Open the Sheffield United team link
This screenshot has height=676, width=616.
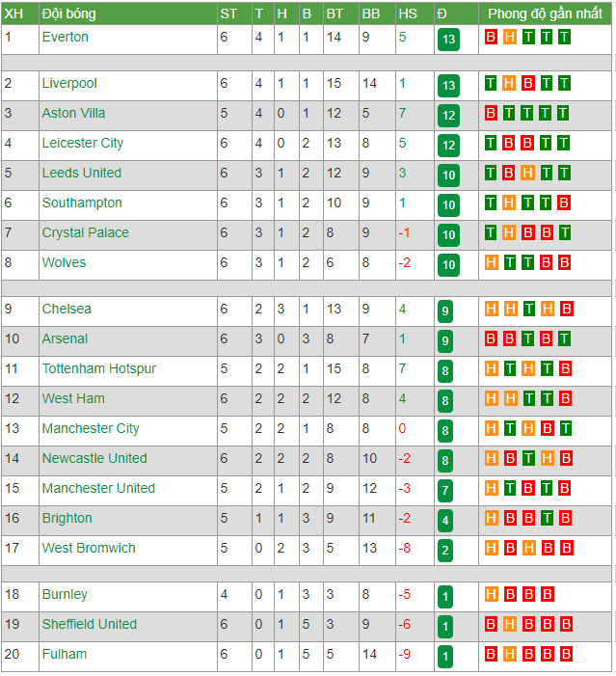(x=90, y=624)
